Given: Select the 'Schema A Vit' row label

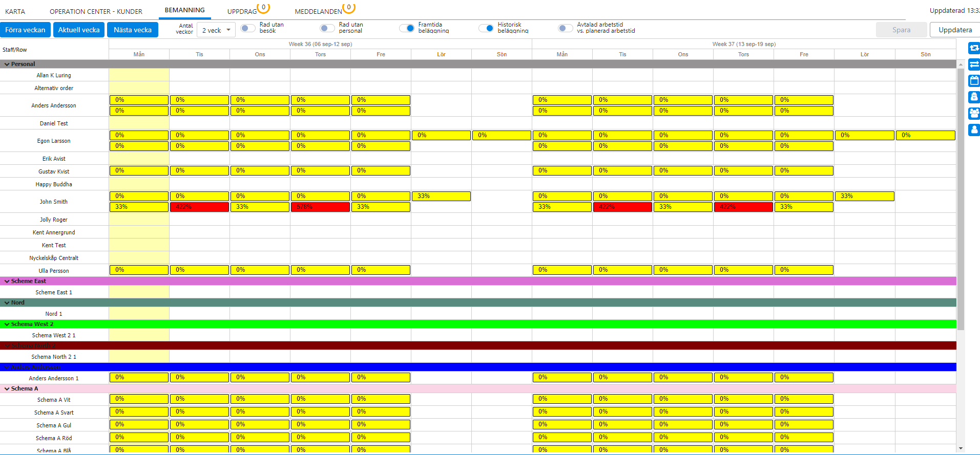Looking at the screenshot, I should [x=54, y=400].
